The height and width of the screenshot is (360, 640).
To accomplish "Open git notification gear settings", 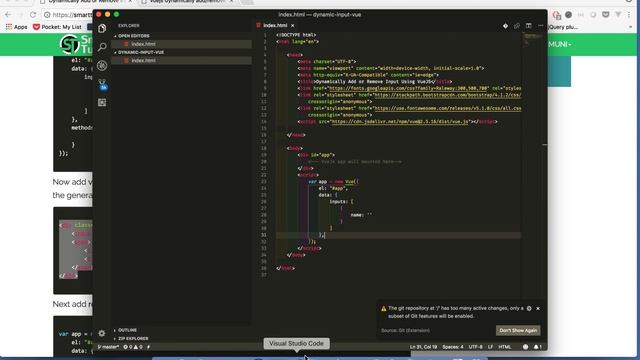I will 529,309.
